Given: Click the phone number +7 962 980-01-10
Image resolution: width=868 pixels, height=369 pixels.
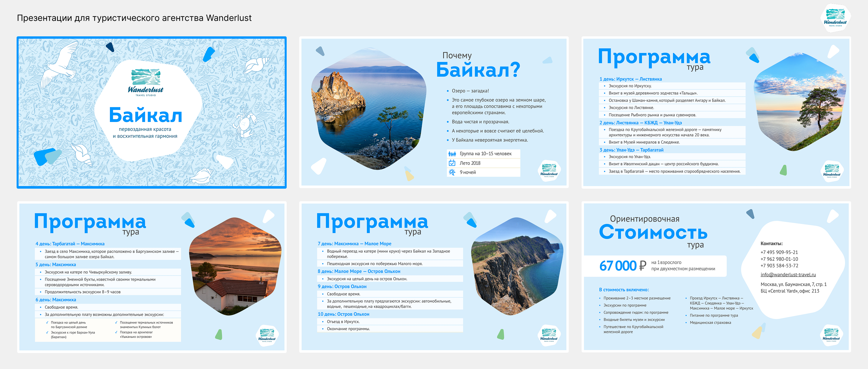Looking at the screenshot, I should [779, 259].
